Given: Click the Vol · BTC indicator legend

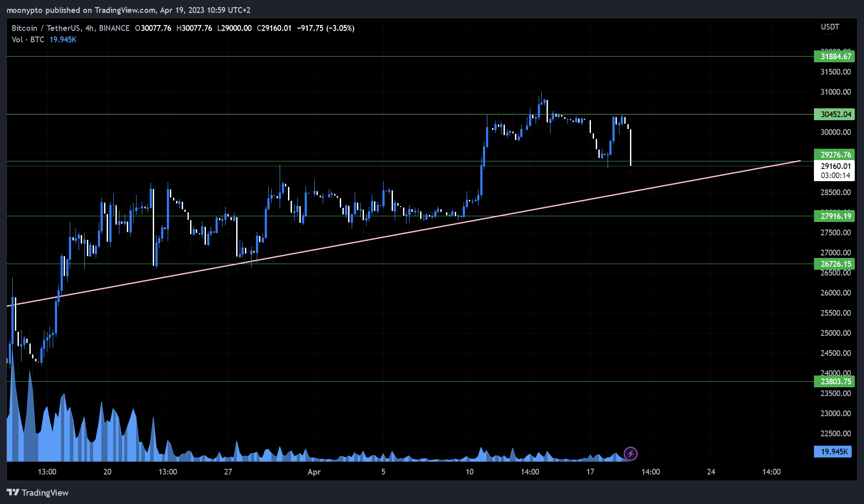Looking at the screenshot, I should coord(28,39).
